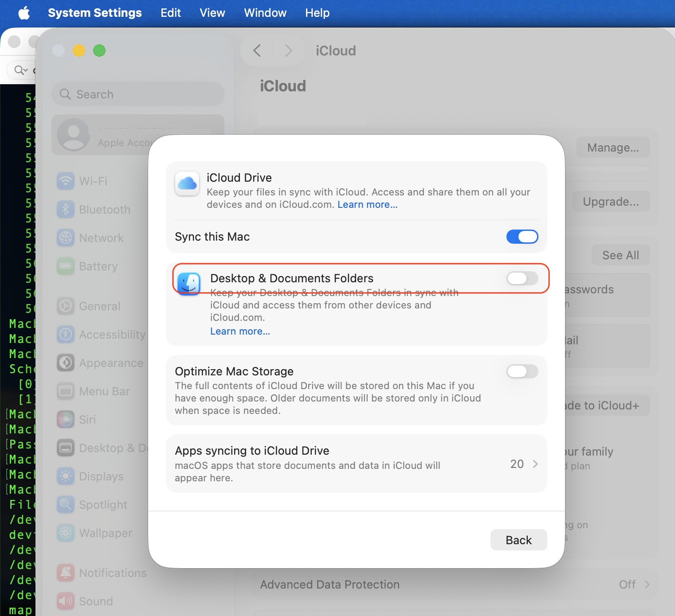The image size is (675, 616).
Task: Click the Optimize Mac Storage title text
Action: (x=234, y=371)
